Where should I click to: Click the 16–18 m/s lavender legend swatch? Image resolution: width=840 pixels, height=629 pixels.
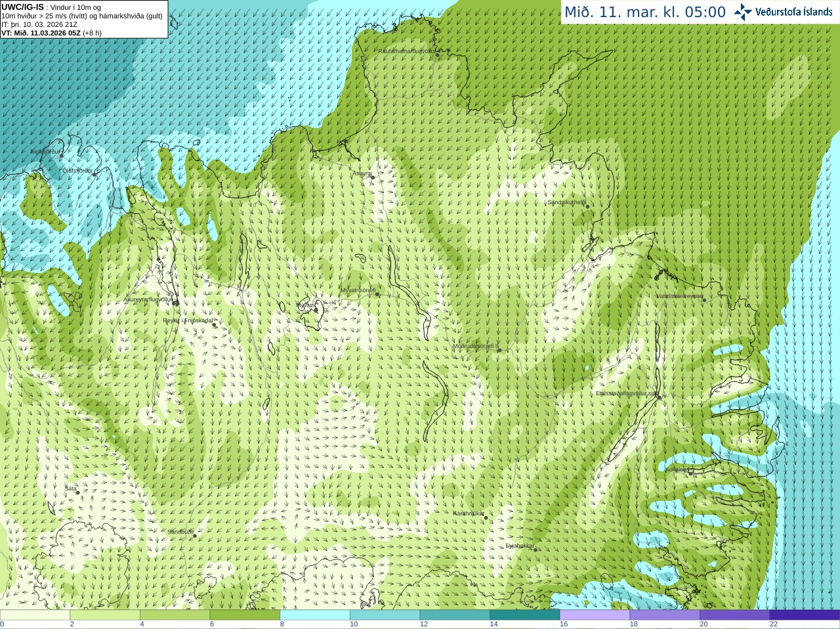coord(595,615)
